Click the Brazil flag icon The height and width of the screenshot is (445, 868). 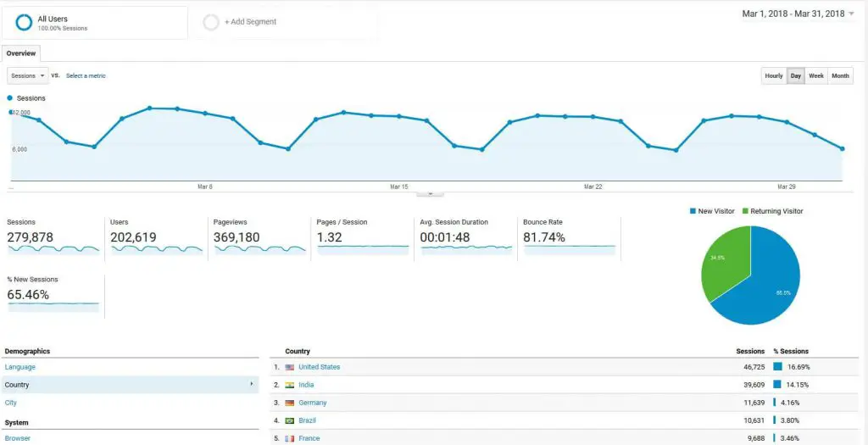click(290, 420)
